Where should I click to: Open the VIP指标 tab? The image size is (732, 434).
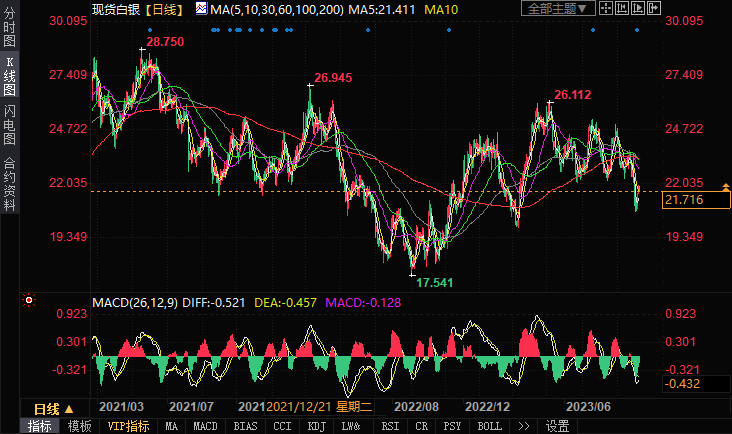[128, 426]
